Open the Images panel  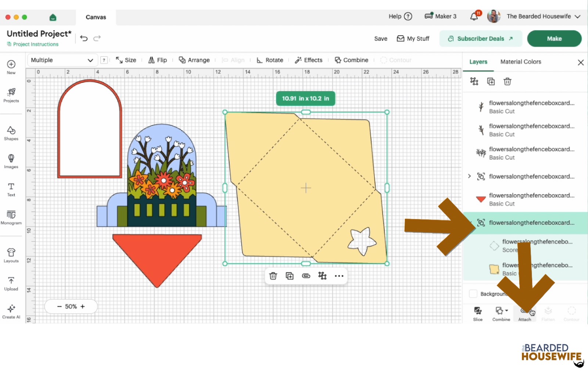coord(11,161)
